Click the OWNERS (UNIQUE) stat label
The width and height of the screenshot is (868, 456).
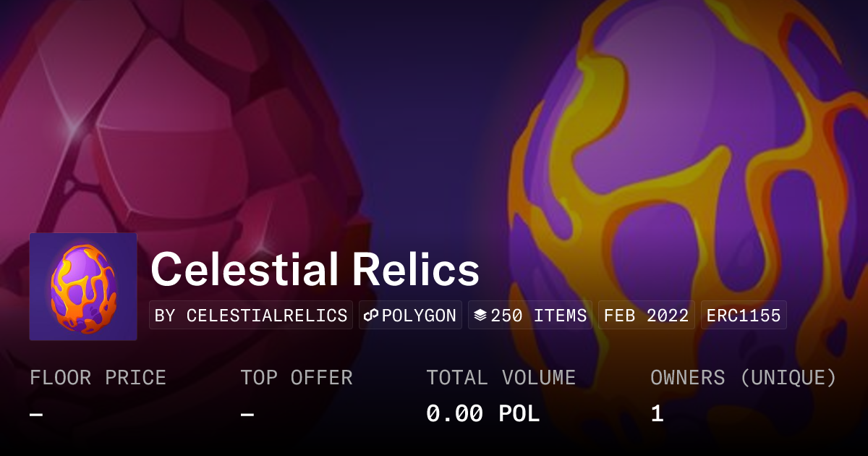point(743,378)
